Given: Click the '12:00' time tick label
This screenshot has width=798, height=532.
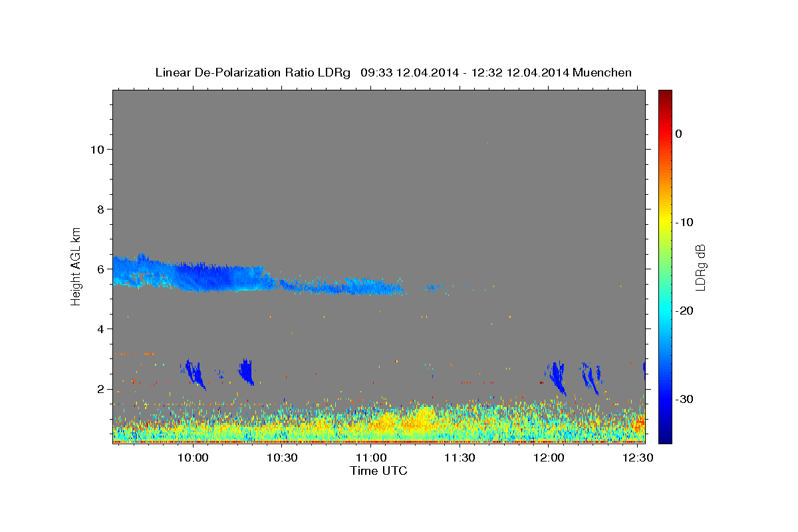Looking at the screenshot, I should pyautogui.click(x=549, y=458).
